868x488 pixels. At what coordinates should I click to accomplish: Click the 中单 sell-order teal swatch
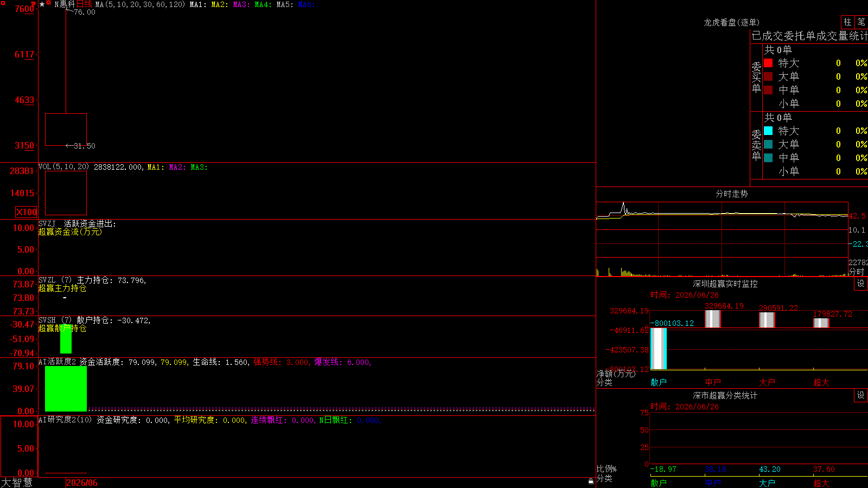coord(768,158)
